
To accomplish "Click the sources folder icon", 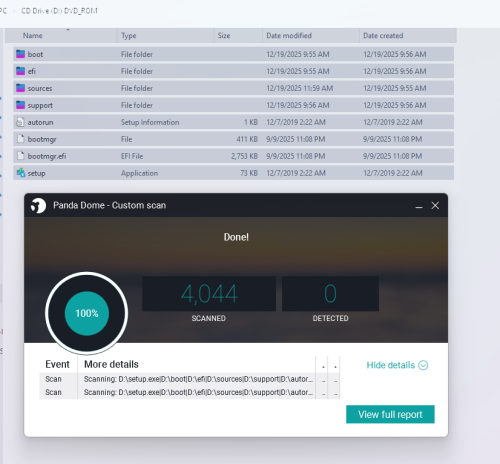I will [x=21, y=88].
